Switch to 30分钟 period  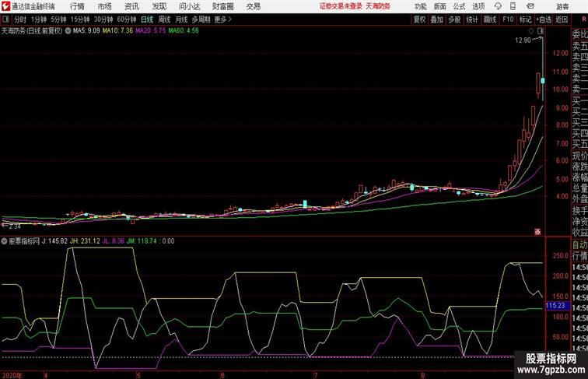pyautogui.click(x=103, y=19)
